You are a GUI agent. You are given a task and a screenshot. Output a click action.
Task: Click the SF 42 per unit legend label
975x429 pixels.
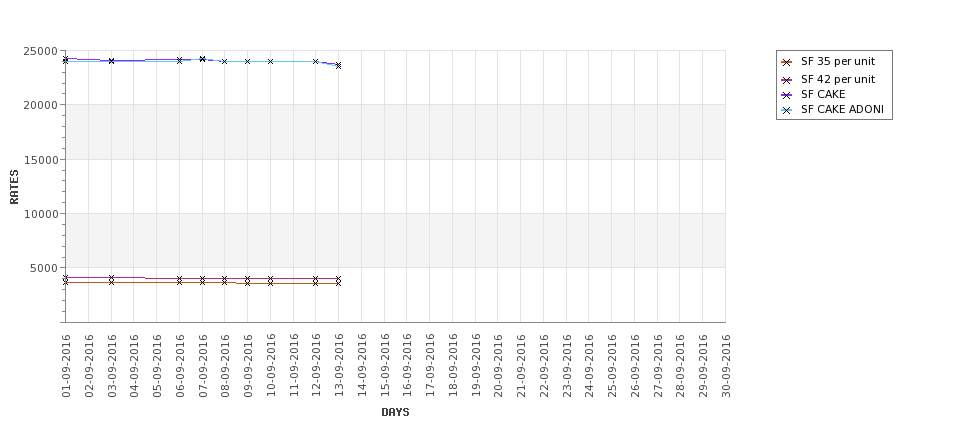pos(838,79)
